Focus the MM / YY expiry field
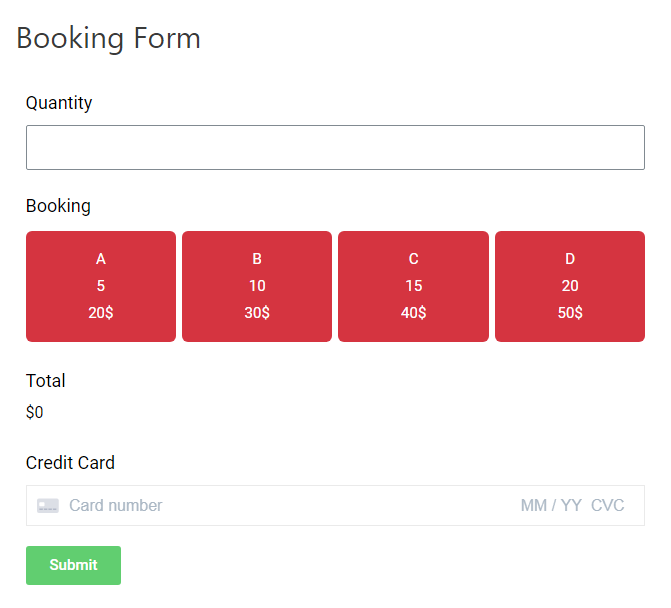The image size is (671, 608). [551, 505]
